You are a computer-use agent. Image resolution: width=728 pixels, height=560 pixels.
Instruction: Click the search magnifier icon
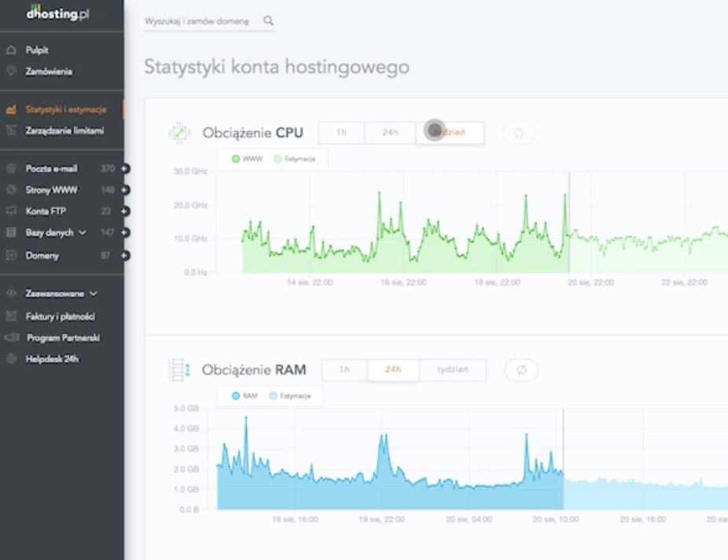coord(268,21)
